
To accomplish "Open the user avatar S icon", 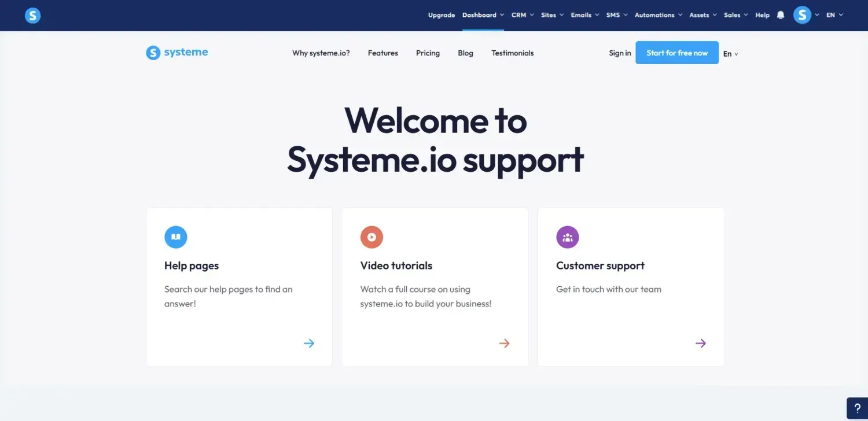I will (x=802, y=15).
